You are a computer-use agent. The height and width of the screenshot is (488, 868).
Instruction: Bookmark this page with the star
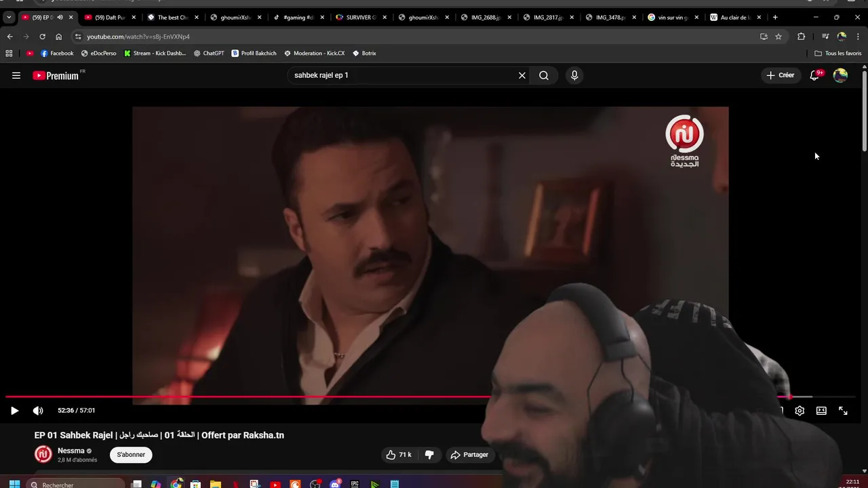pyautogui.click(x=778, y=37)
